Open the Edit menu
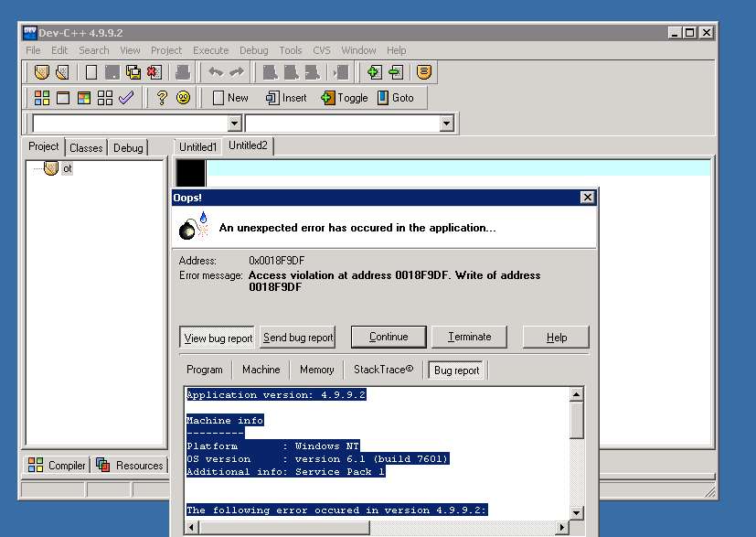This screenshot has width=756, height=537. click(x=59, y=50)
